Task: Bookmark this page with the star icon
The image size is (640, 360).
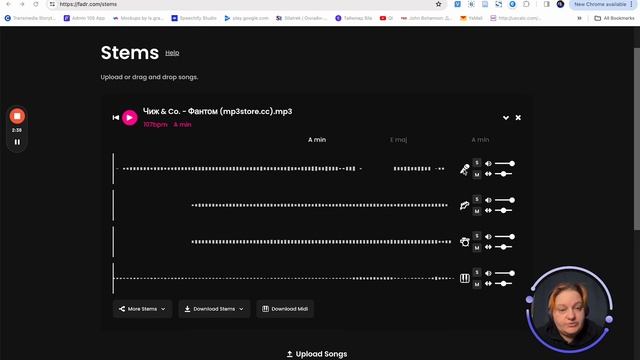Action: pos(438,4)
